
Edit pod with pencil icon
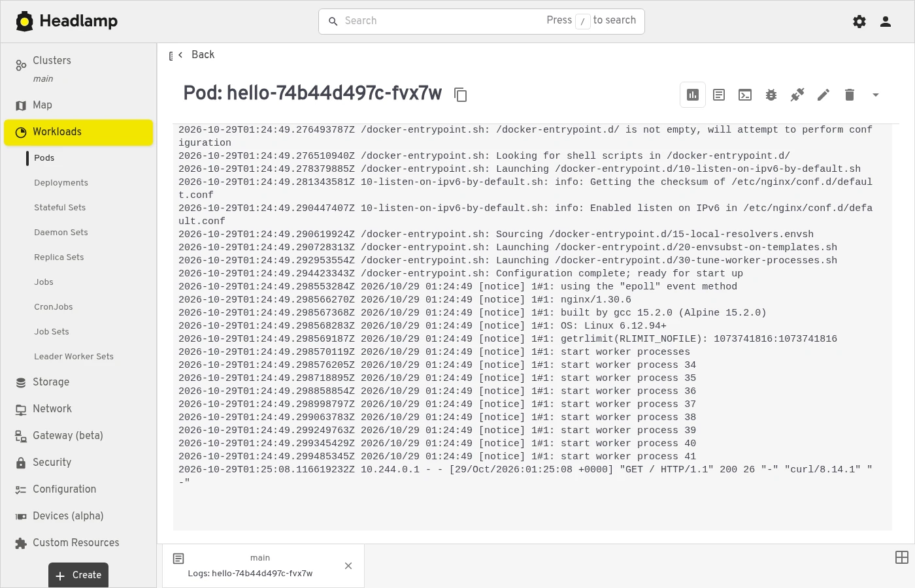click(823, 95)
